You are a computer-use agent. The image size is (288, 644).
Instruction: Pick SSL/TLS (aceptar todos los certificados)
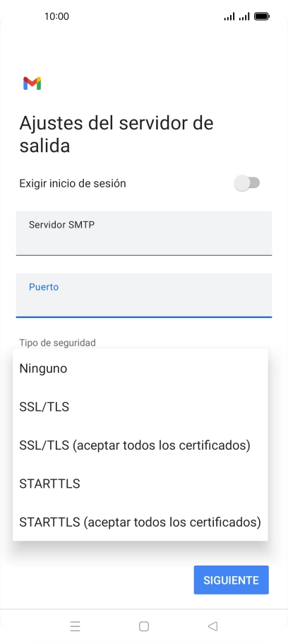[x=140, y=445]
